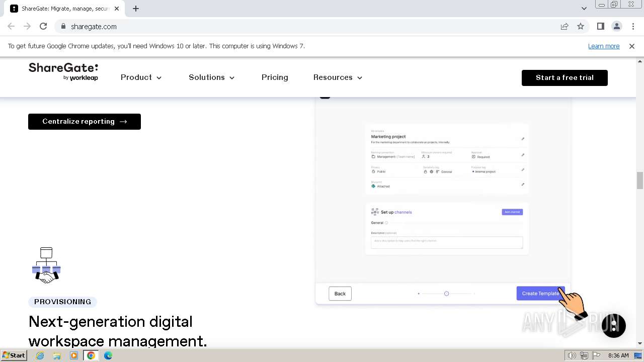Viewport: 644px width, 362px height.
Task: Open the volume control in the tray
Action: (x=572, y=355)
